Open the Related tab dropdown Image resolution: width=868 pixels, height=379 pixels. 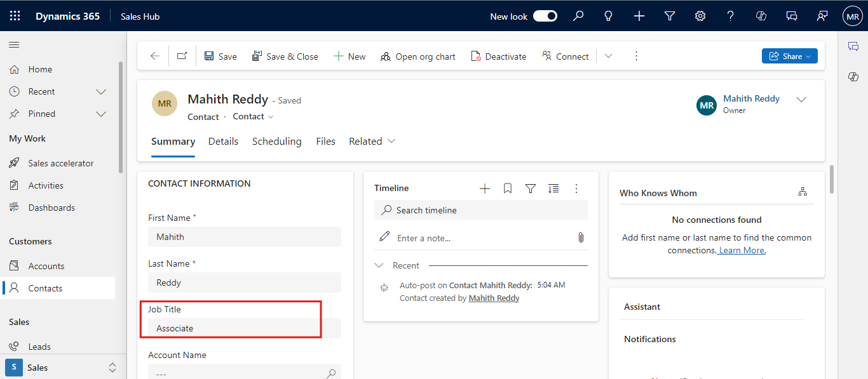[372, 142]
